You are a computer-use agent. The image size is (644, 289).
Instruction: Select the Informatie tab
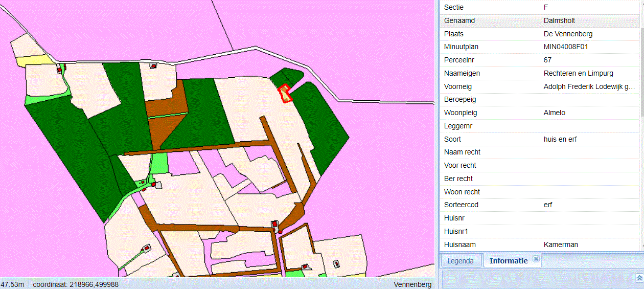(508, 261)
